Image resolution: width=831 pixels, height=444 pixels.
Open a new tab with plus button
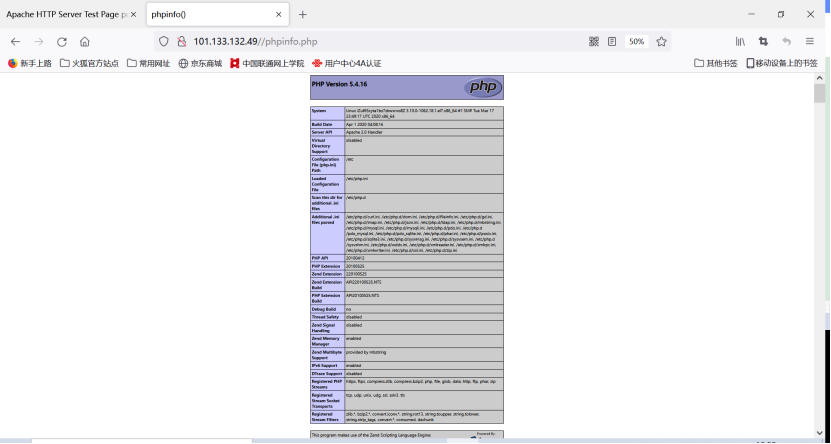(303, 14)
